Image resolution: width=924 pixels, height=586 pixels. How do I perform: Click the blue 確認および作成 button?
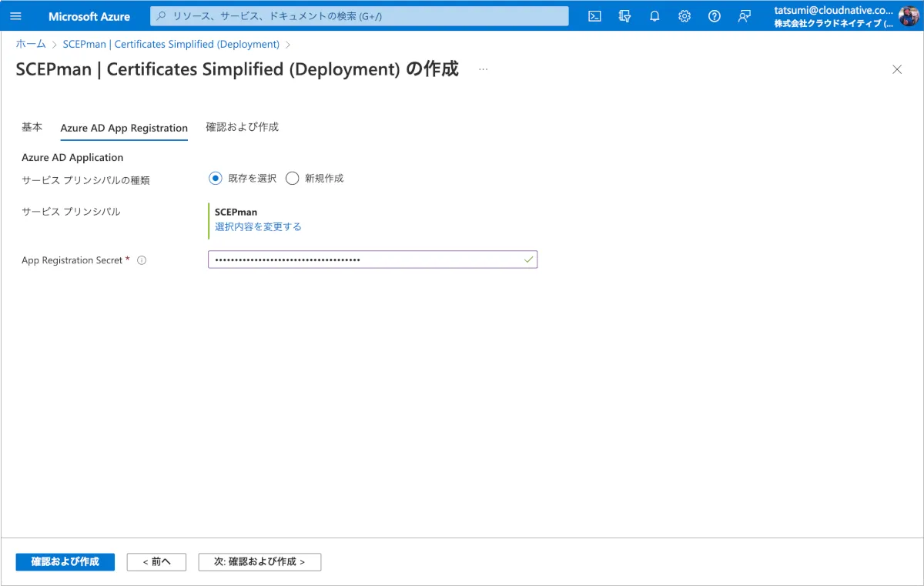click(65, 561)
